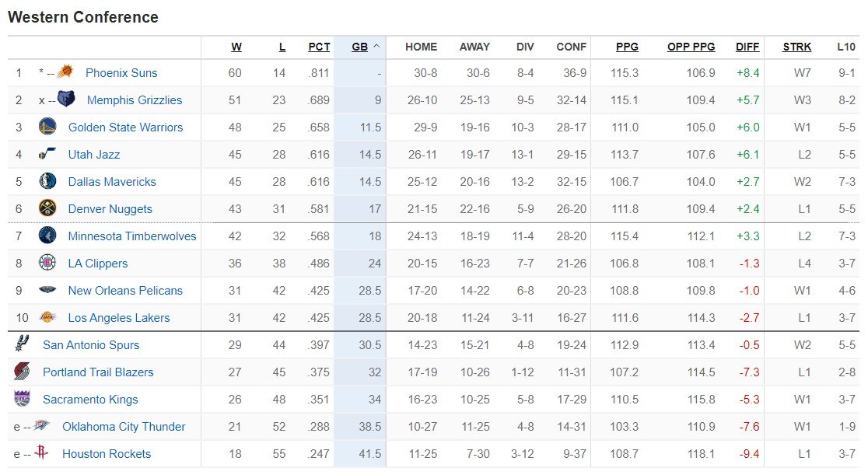Click the Portland Trail Blazers logo
Screen dimensions: 868x475
pyautogui.click(x=22, y=372)
